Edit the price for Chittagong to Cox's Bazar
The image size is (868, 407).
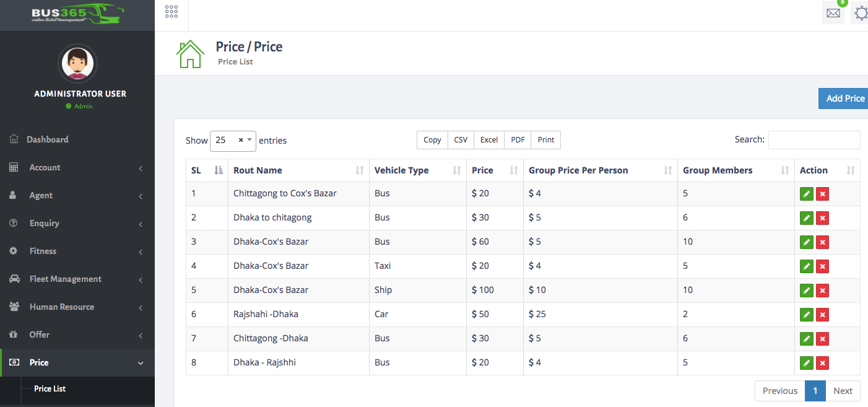tap(806, 193)
